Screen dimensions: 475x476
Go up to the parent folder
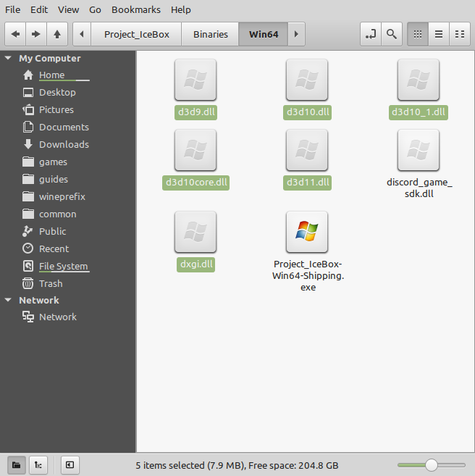click(57, 34)
